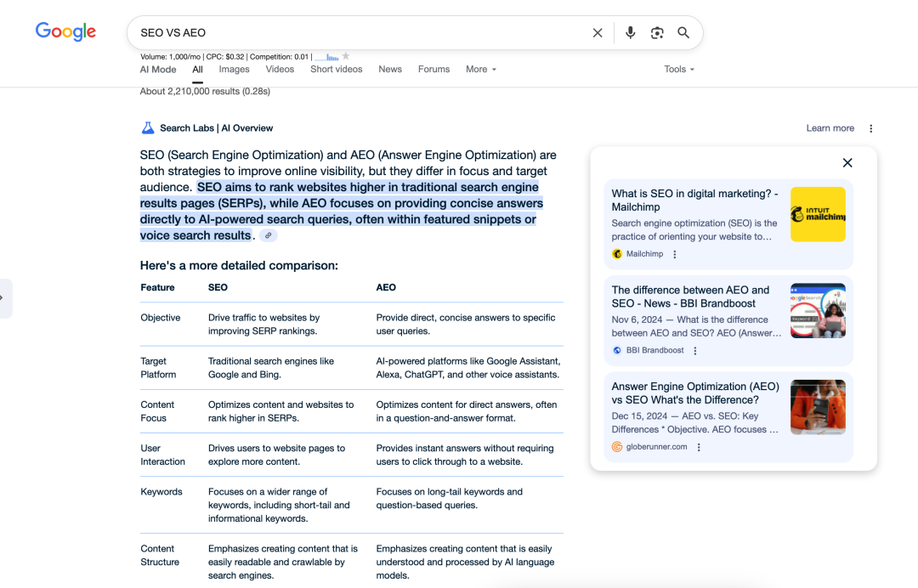Clear the search box with X icon
The width and height of the screenshot is (918, 588).
coord(598,33)
